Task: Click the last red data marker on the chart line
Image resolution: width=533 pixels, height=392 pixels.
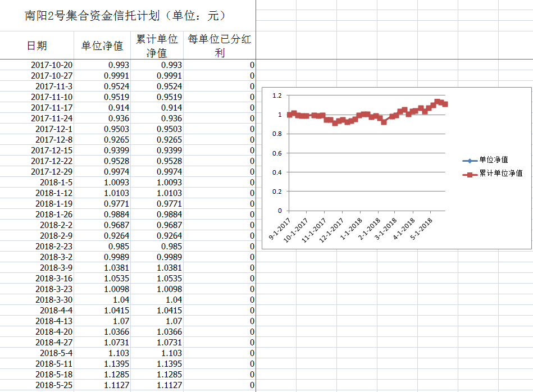Action: tap(445, 104)
